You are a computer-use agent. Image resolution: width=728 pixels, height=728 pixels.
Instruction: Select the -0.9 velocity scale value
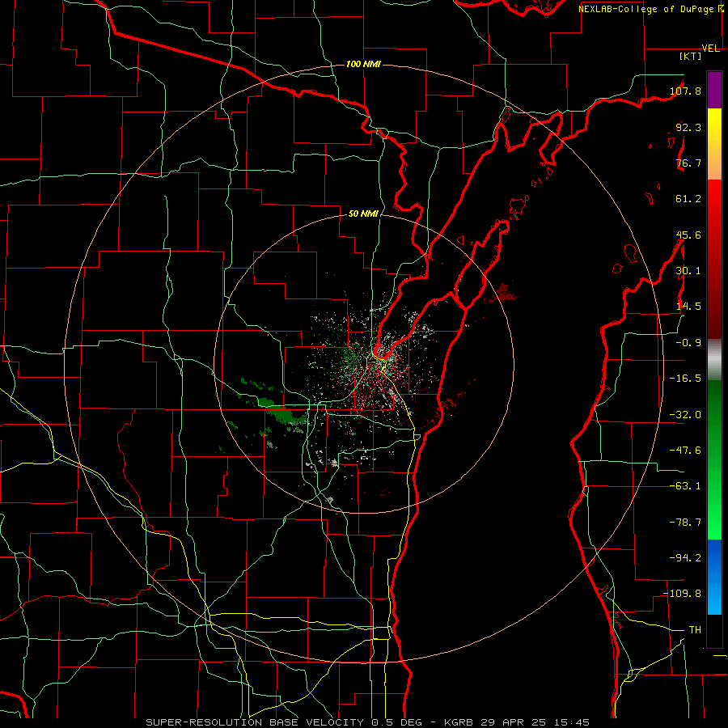(x=688, y=343)
